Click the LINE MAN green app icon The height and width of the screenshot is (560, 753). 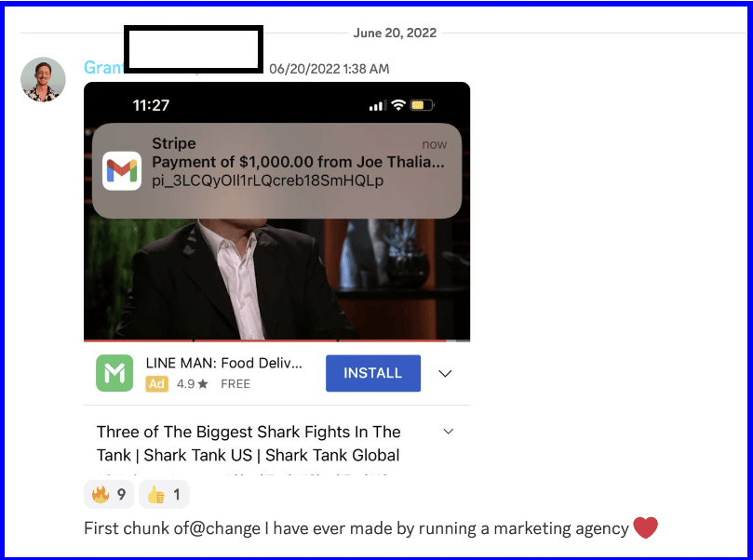point(114,373)
